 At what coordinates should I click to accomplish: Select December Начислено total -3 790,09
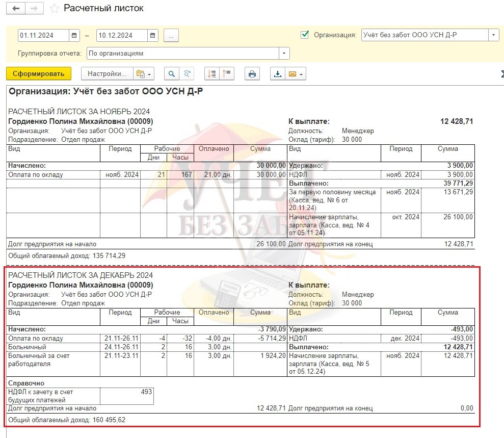point(272,329)
